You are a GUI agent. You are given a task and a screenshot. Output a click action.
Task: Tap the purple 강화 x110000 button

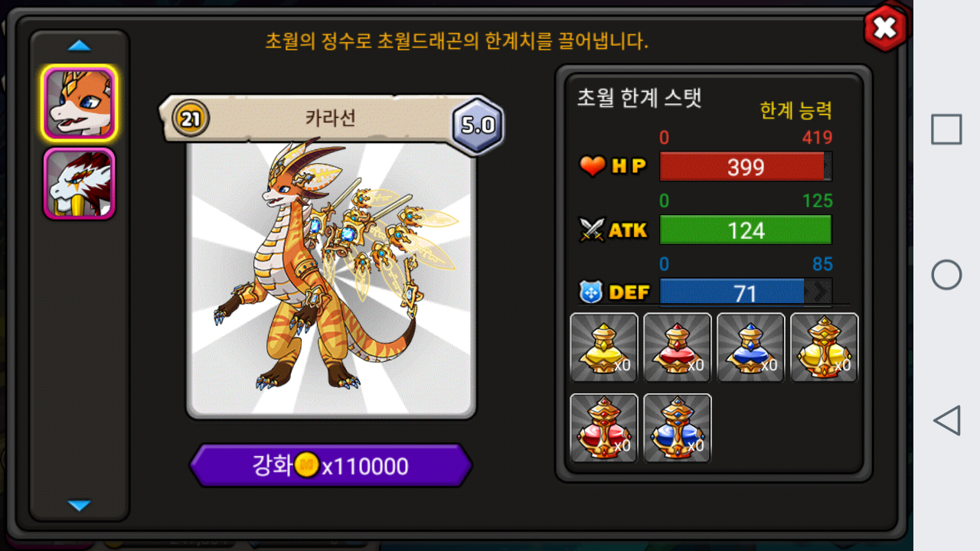point(331,465)
